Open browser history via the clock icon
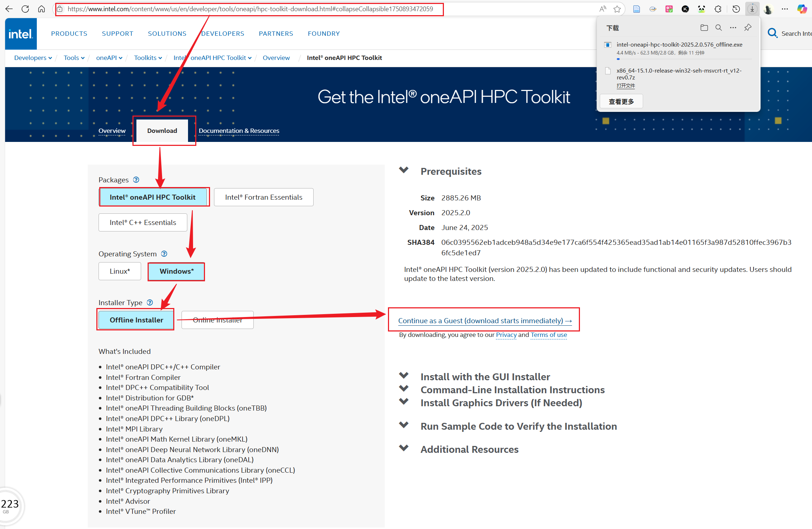812x529 pixels. pos(736,9)
